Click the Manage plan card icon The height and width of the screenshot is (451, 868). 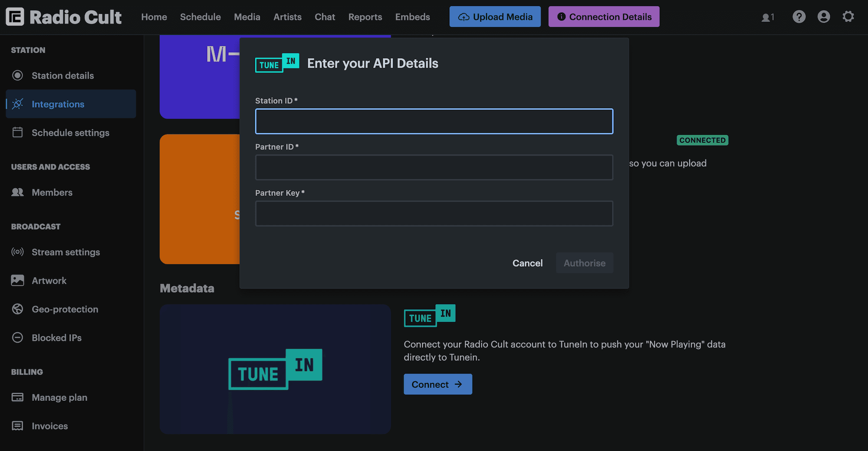pyautogui.click(x=17, y=397)
